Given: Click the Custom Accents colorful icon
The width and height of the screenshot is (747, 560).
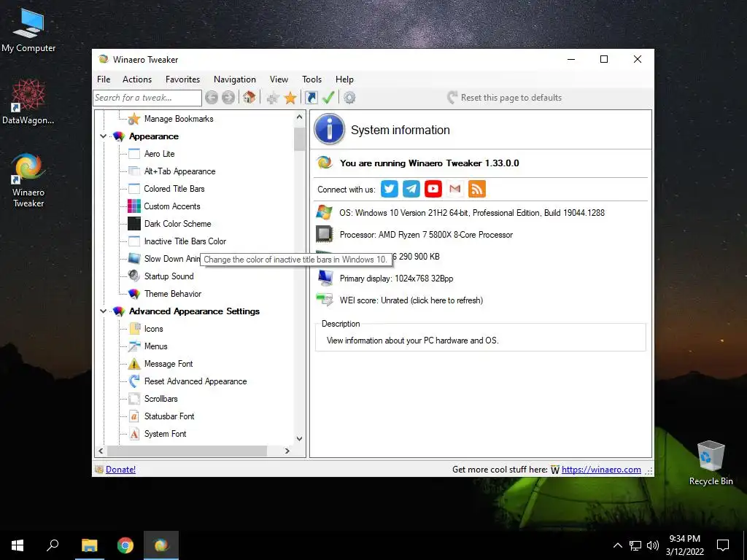Looking at the screenshot, I should [134, 206].
